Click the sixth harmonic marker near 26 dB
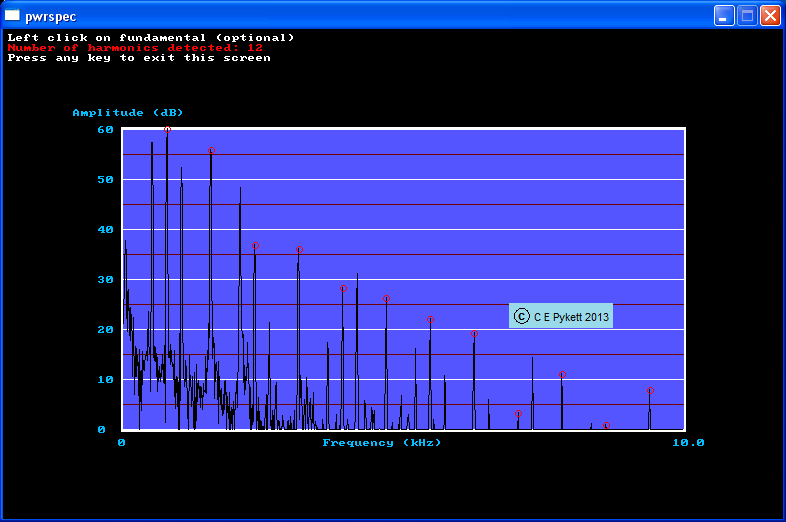This screenshot has width=786, height=522. [386, 299]
